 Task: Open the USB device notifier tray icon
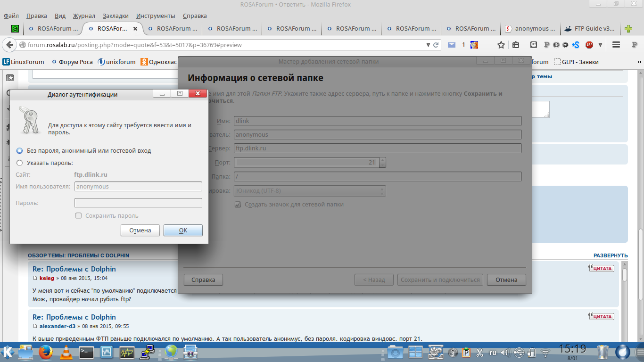(519, 352)
